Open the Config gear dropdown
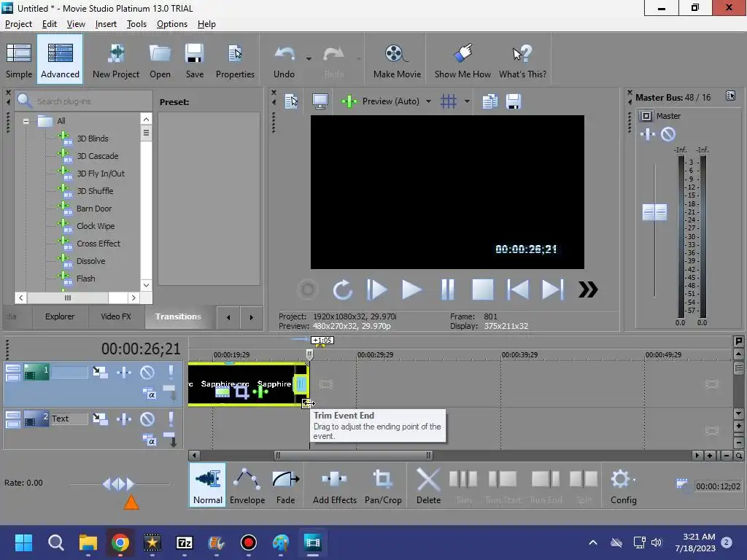This screenshot has width=747, height=560. click(624, 485)
